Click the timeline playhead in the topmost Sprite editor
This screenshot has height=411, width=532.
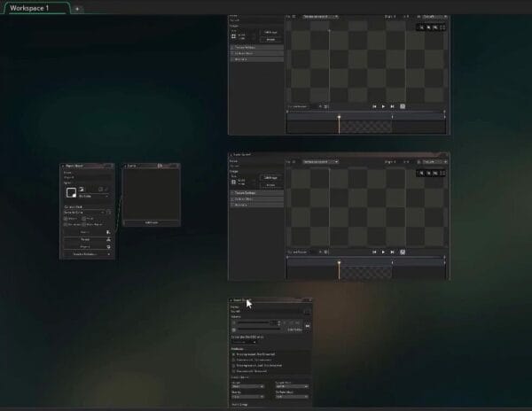pyautogui.click(x=339, y=117)
